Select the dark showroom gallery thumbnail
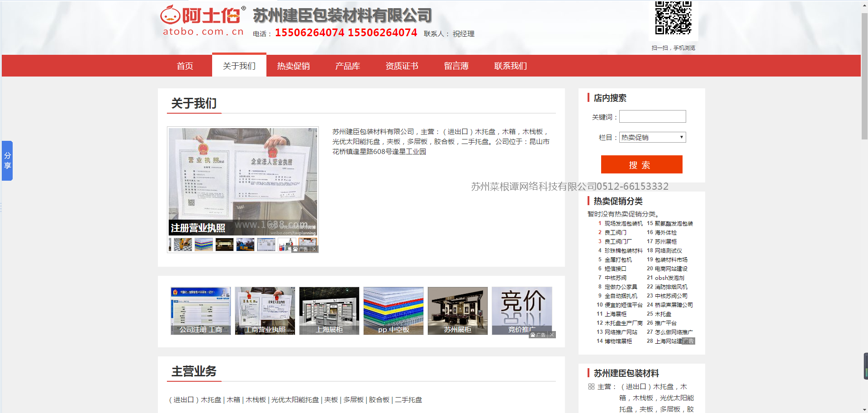Screen dimensions: 868x413 click(x=224, y=245)
